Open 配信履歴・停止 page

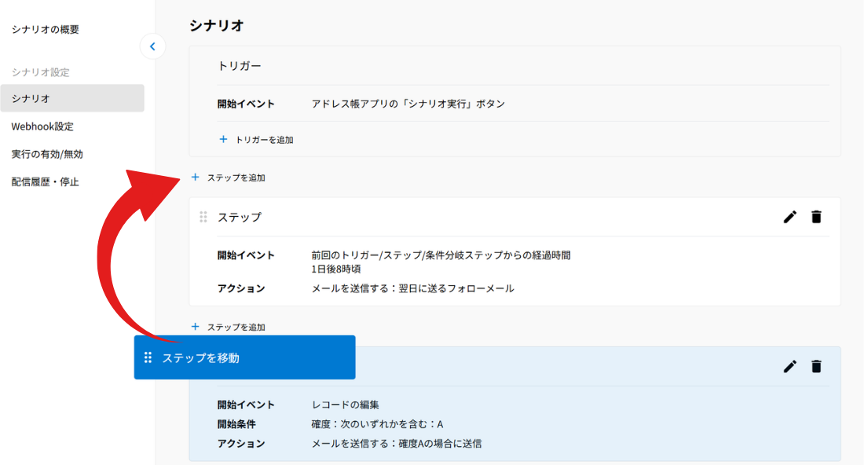tap(46, 181)
